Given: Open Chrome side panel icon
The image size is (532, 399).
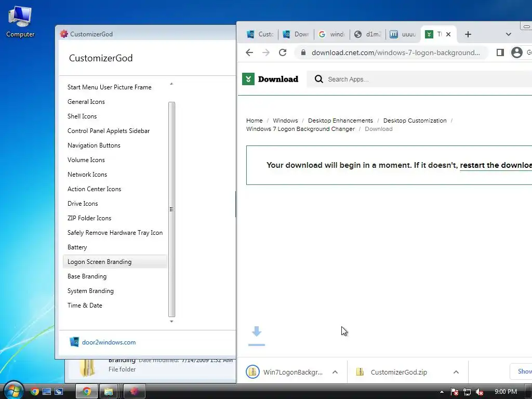Looking at the screenshot, I should point(500,52).
